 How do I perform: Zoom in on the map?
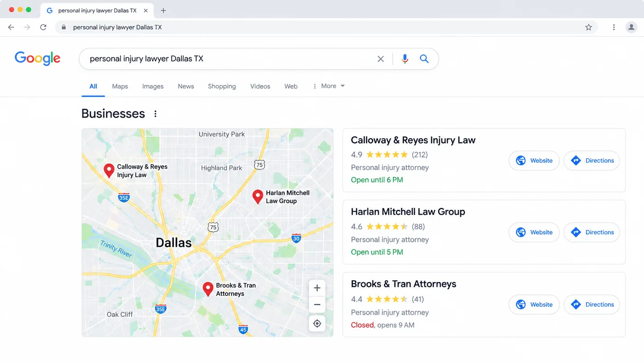(x=317, y=288)
